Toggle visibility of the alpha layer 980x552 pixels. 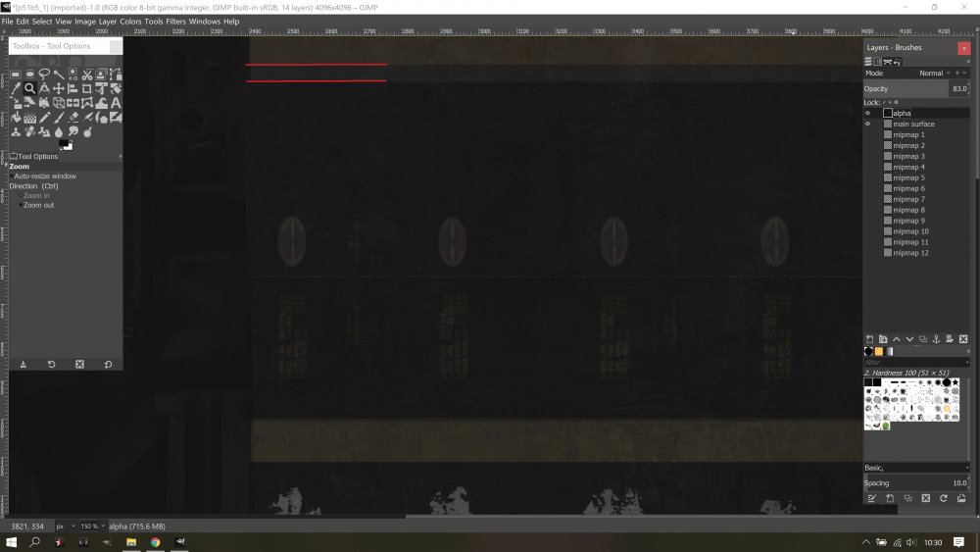pyautogui.click(x=867, y=113)
